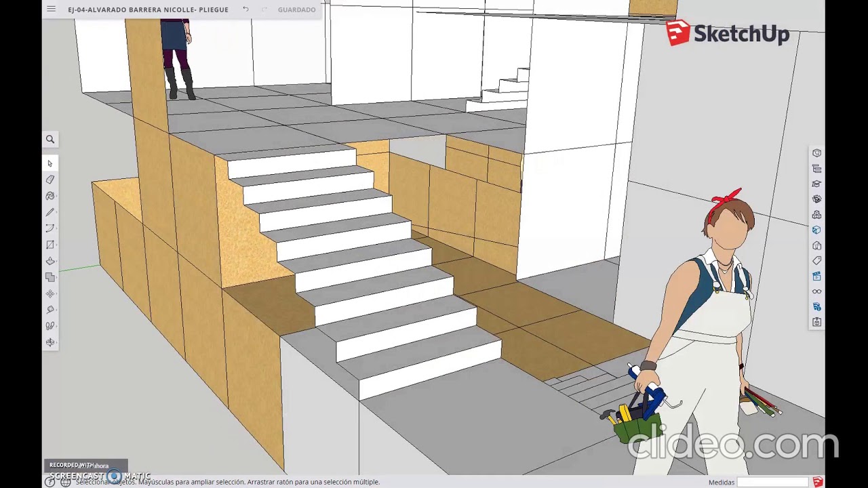The width and height of the screenshot is (868, 488).
Task: Select the Move tool
Action: click(x=50, y=293)
